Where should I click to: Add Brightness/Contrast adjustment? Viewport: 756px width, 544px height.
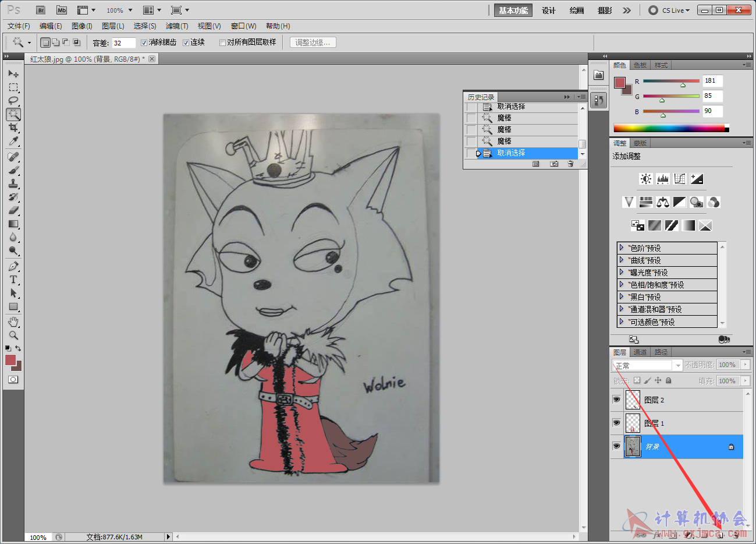(x=645, y=179)
